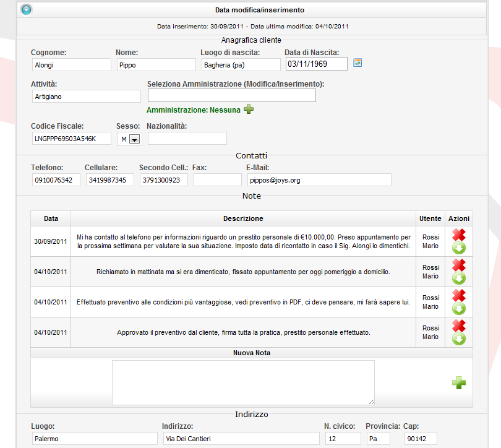Edit the Telefono field 0910076342
Screen dimensions: 501x448
[56, 180]
